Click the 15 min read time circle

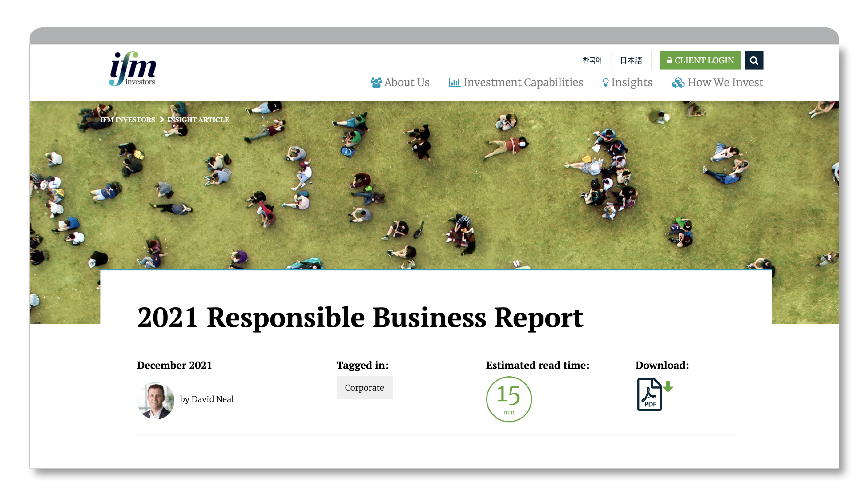509,399
